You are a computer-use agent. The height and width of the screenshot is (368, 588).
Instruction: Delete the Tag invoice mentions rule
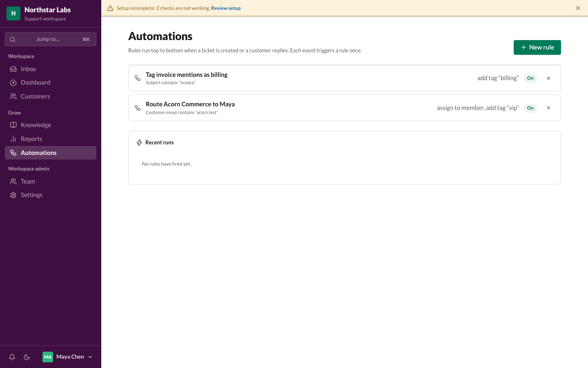[x=548, y=78]
